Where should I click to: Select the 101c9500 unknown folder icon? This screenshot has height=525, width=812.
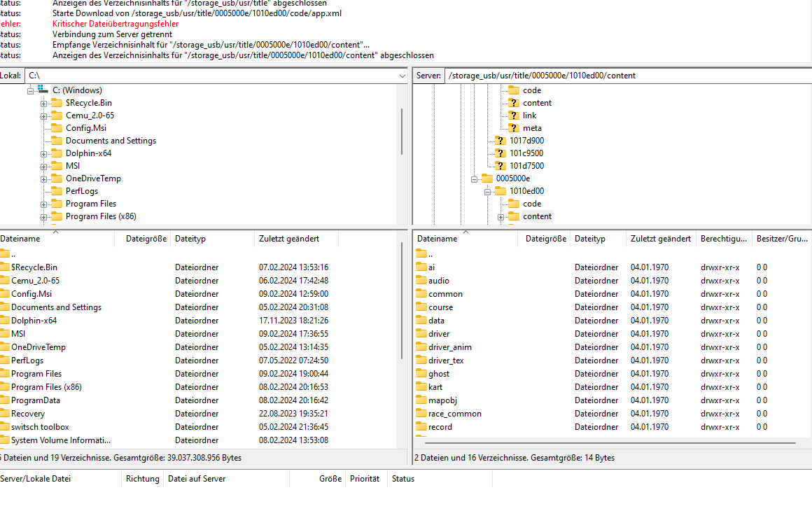coord(500,153)
